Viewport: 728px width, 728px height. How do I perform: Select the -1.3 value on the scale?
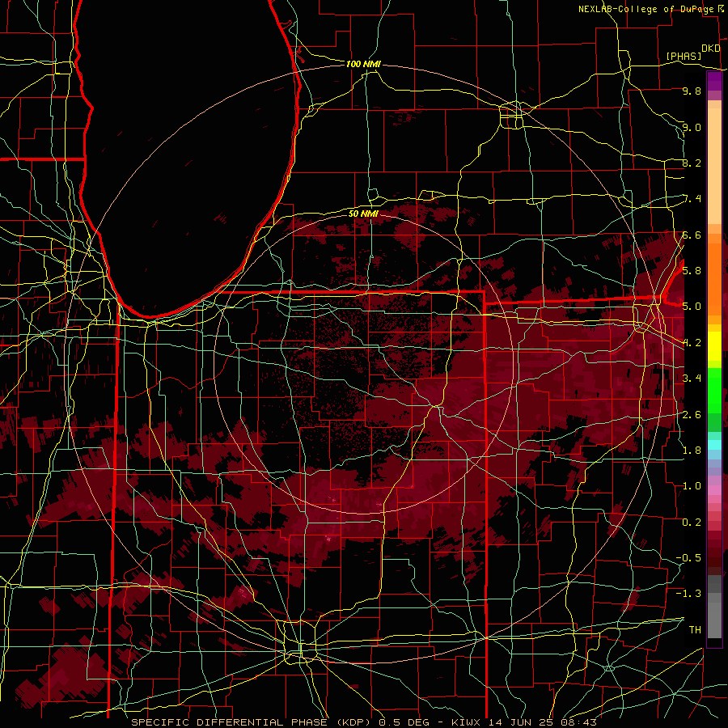[688, 594]
